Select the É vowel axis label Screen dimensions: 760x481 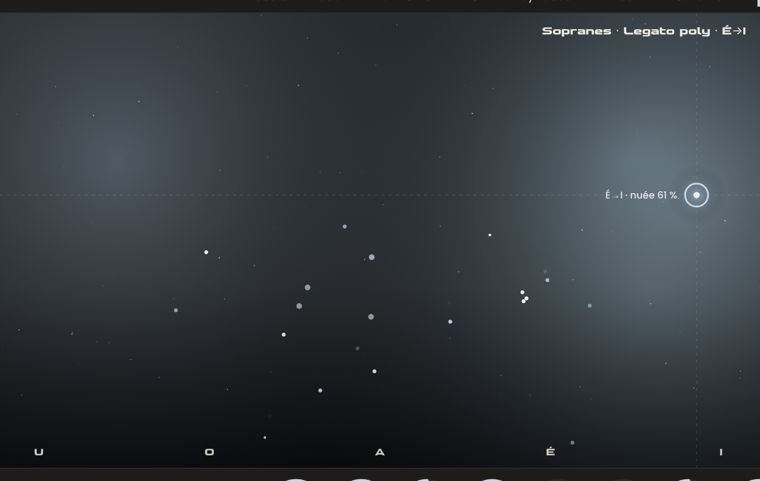550,451
